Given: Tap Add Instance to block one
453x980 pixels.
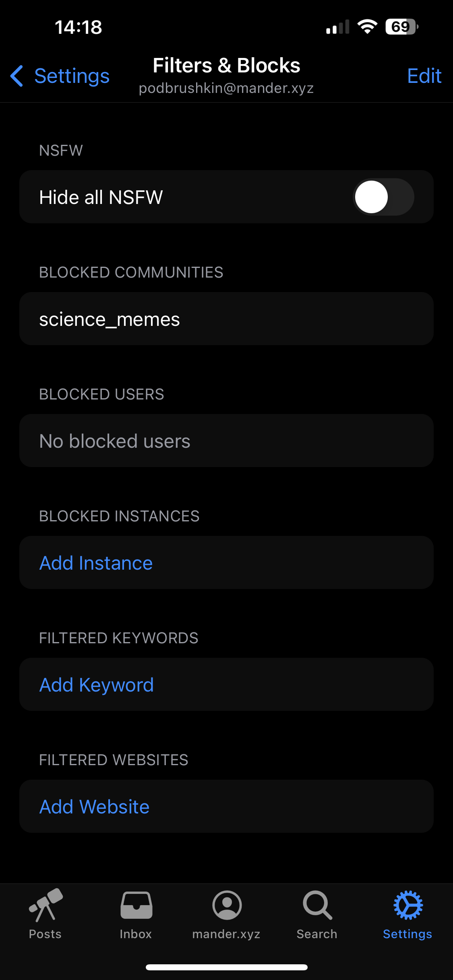Looking at the screenshot, I should (96, 563).
